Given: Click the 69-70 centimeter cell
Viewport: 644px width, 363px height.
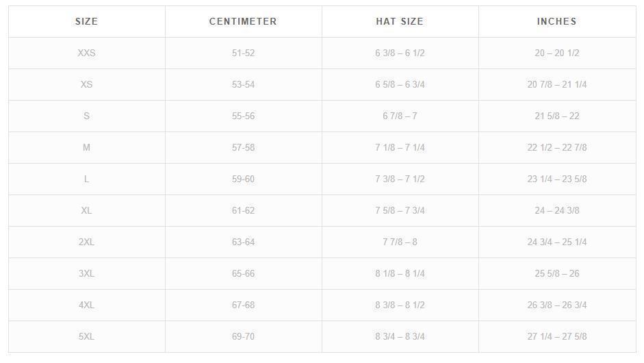Looking at the screenshot, I should pos(243,336).
